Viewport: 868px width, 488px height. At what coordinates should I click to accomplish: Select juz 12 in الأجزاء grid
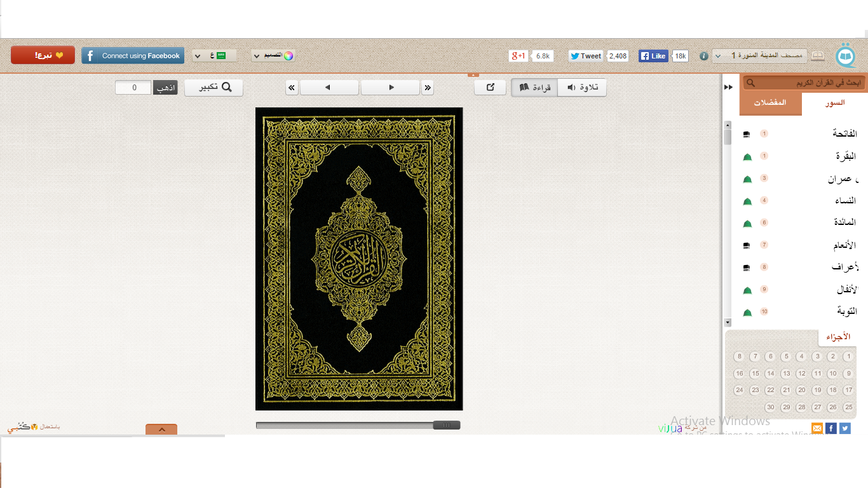pyautogui.click(x=801, y=374)
